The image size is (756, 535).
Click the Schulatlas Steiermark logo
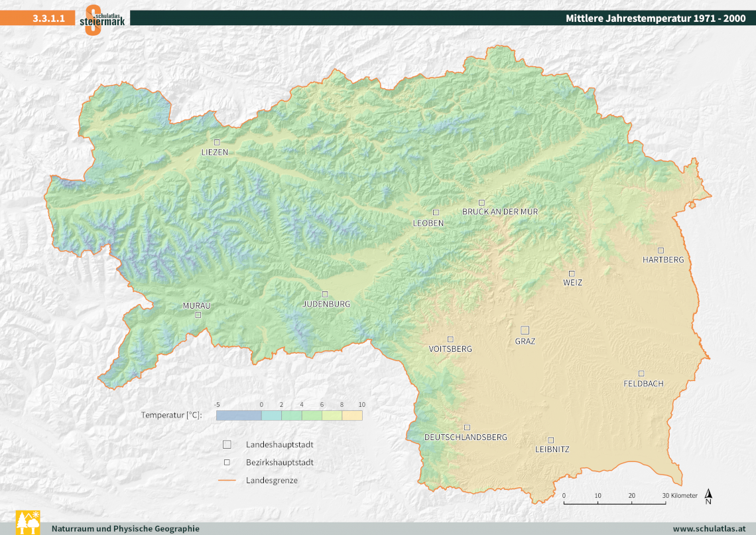(102, 19)
